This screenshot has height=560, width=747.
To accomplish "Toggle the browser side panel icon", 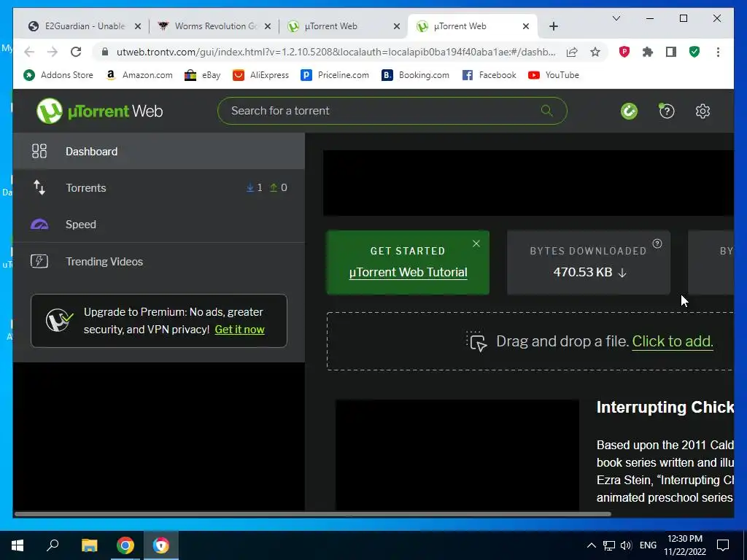I will 671,52.
